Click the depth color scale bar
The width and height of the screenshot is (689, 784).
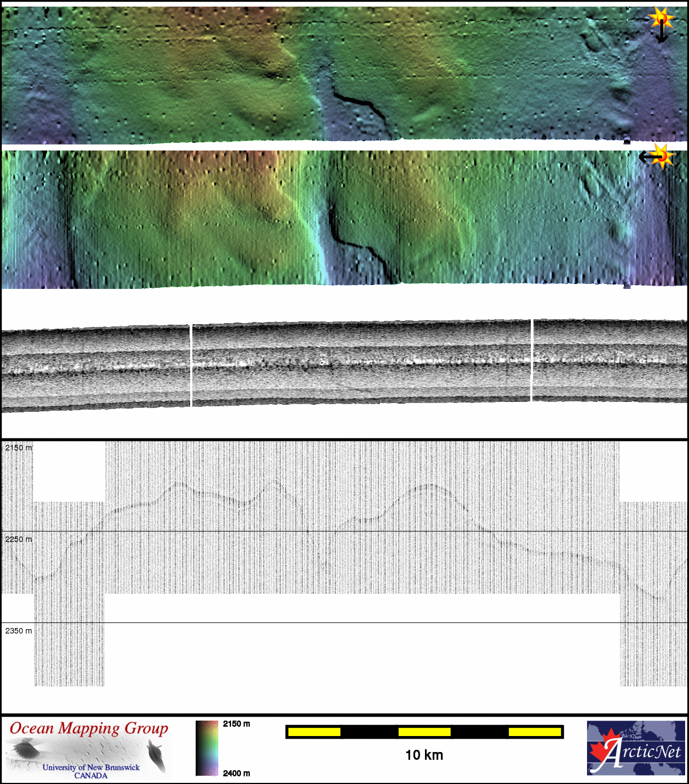pos(207,748)
